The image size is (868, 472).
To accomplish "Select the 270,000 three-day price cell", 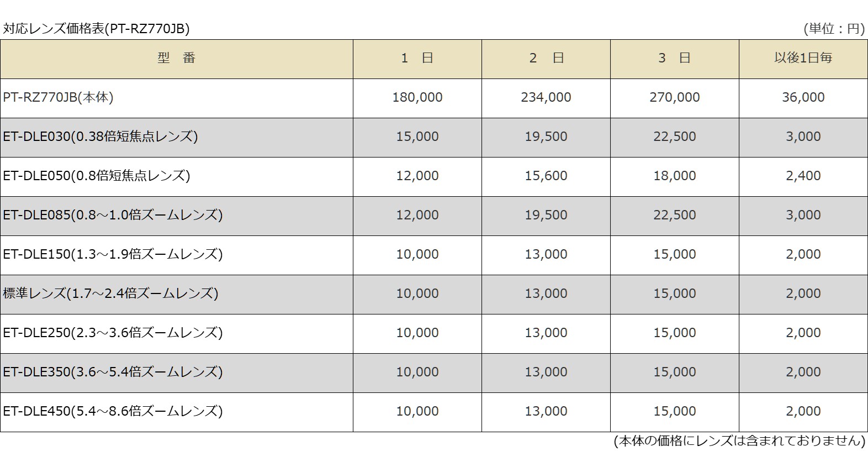I will pyautogui.click(x=675, y=98).
